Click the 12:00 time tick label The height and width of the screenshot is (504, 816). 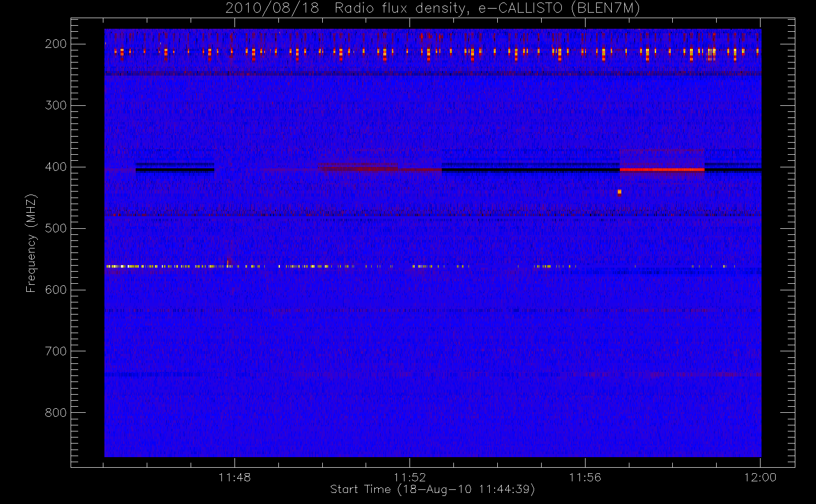760,477
